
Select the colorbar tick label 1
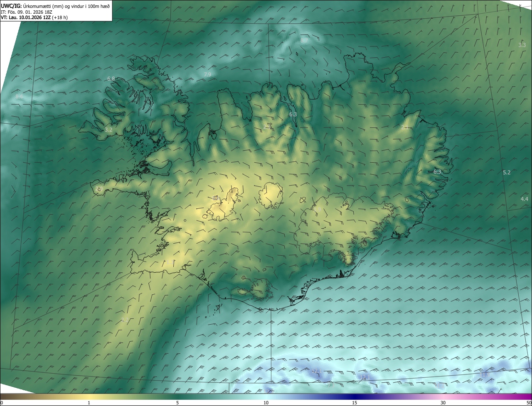89,403
